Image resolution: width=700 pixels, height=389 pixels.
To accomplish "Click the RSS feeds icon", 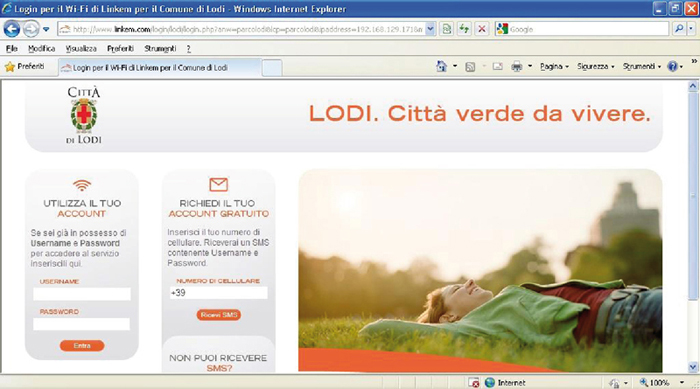I will tap(470, 67).
